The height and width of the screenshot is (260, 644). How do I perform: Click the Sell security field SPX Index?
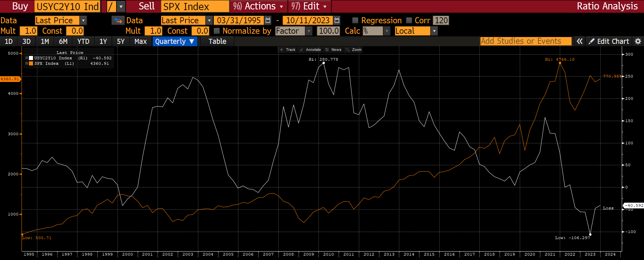(195, 6)
